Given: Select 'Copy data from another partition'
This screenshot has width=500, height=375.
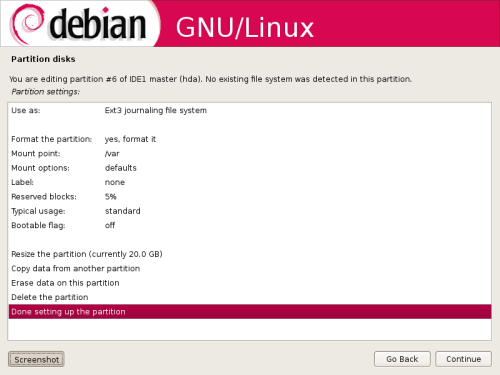Looking at the screenshot, I should coord(250,268).
